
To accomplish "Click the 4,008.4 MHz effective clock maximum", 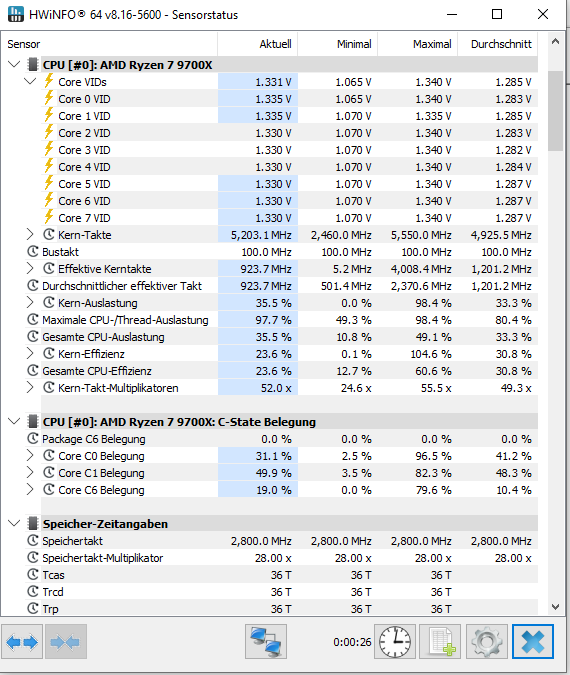I will pos(421,269).
